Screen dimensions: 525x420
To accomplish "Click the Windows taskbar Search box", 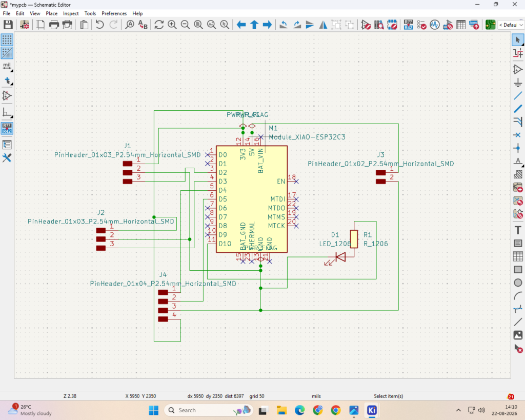I will [x=208, y=410].
